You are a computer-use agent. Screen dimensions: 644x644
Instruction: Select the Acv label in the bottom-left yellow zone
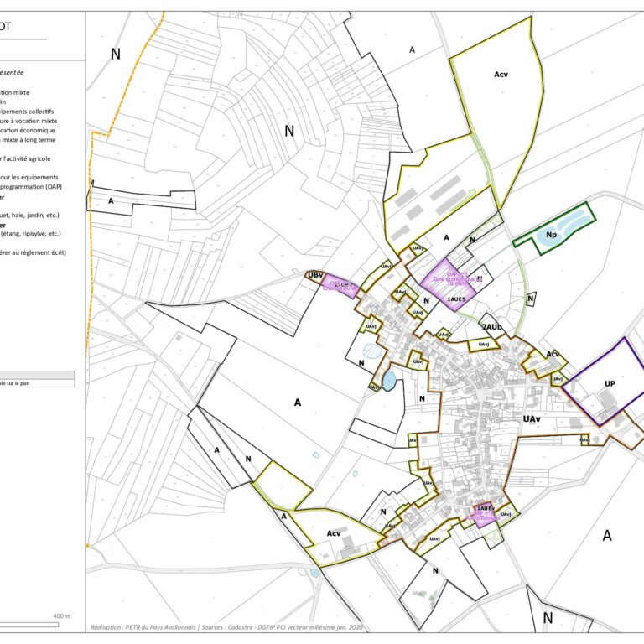pos(334,533)
